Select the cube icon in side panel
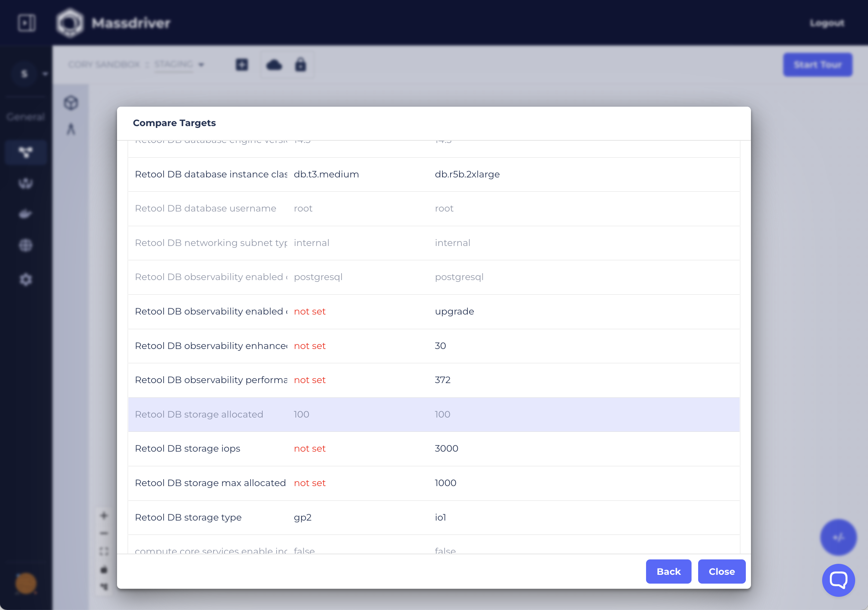 [71, 103]
